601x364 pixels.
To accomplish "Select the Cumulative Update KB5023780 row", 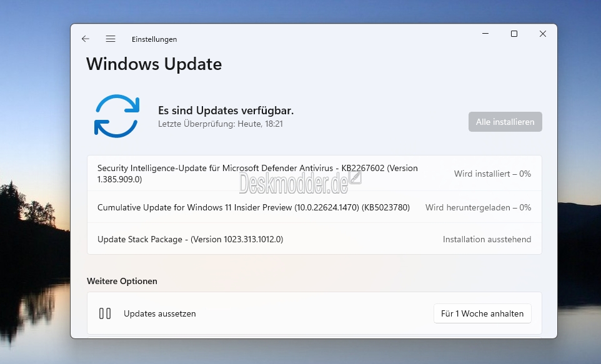I will coord(314,207).
